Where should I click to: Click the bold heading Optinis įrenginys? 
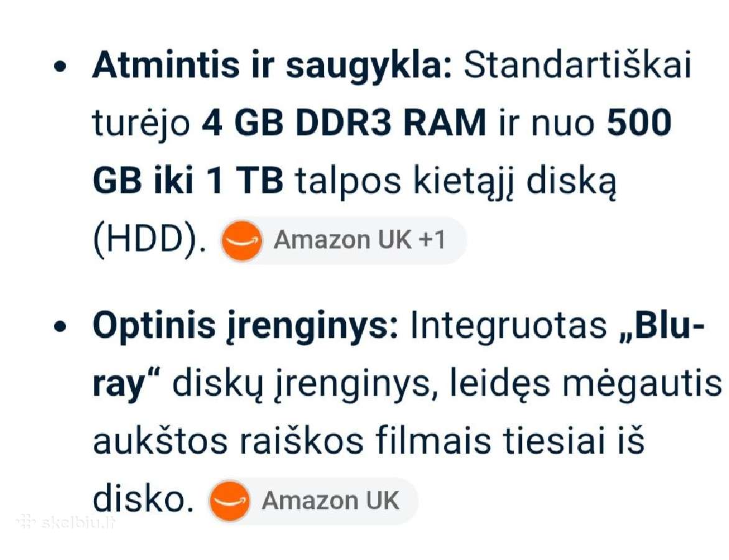pos(246,327)
